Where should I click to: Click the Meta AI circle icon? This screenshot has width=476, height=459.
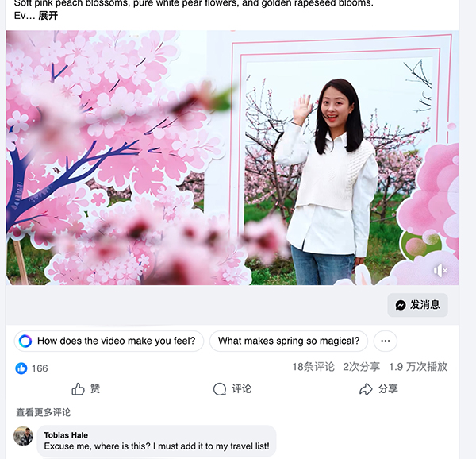[25, 341]
